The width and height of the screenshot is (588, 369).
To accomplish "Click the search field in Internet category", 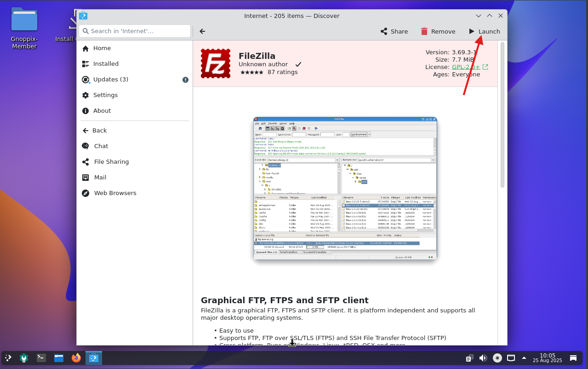I will tap(135, 31).
